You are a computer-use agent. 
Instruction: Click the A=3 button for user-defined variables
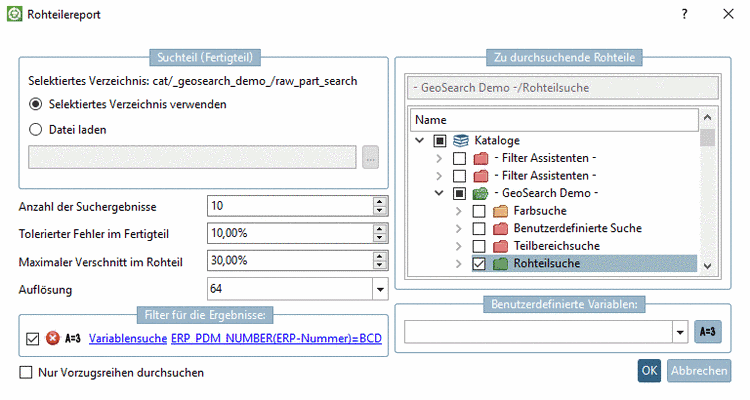coord(707,332)
